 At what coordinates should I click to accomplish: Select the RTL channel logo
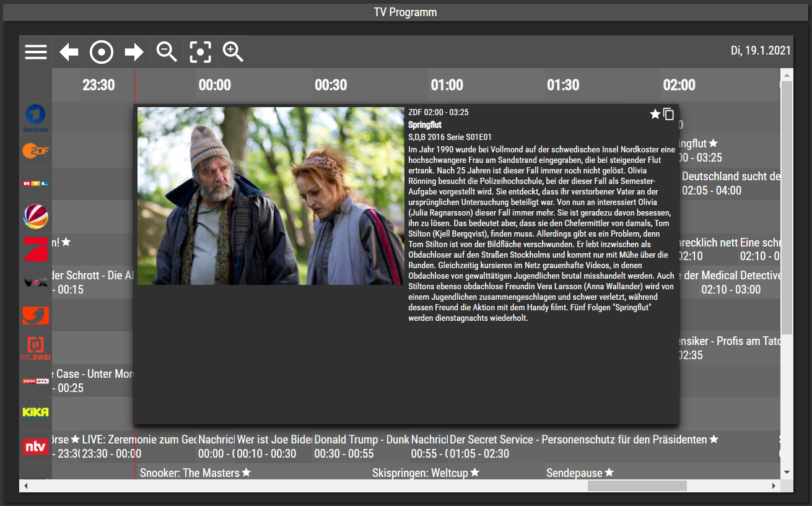coord(35,183)
